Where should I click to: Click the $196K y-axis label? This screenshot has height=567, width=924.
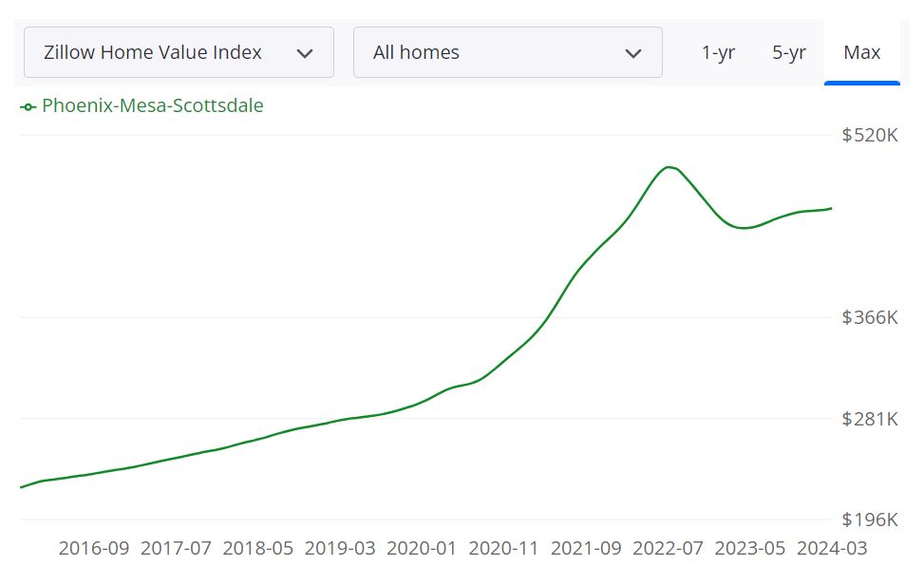pos(870,520)
